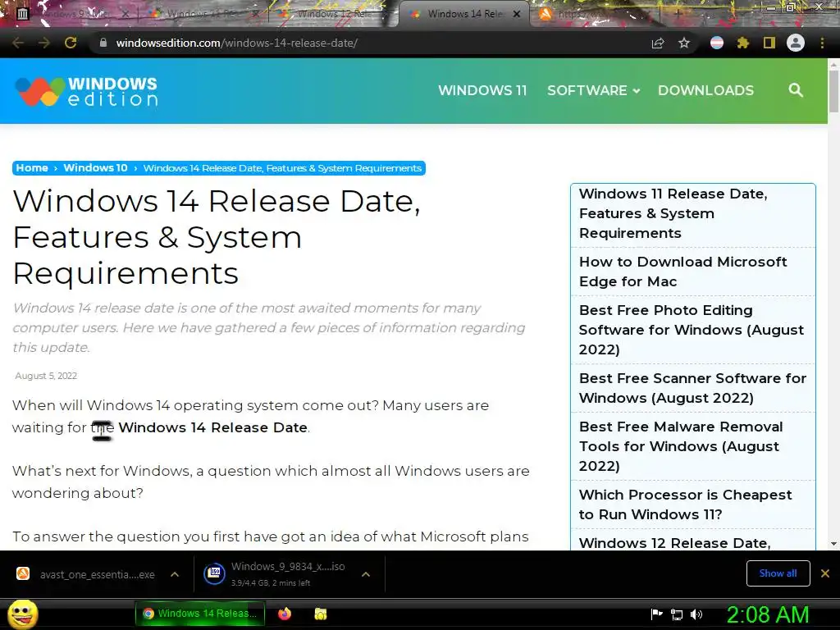Open site search magnifier icon

click(x=796, y=90)
